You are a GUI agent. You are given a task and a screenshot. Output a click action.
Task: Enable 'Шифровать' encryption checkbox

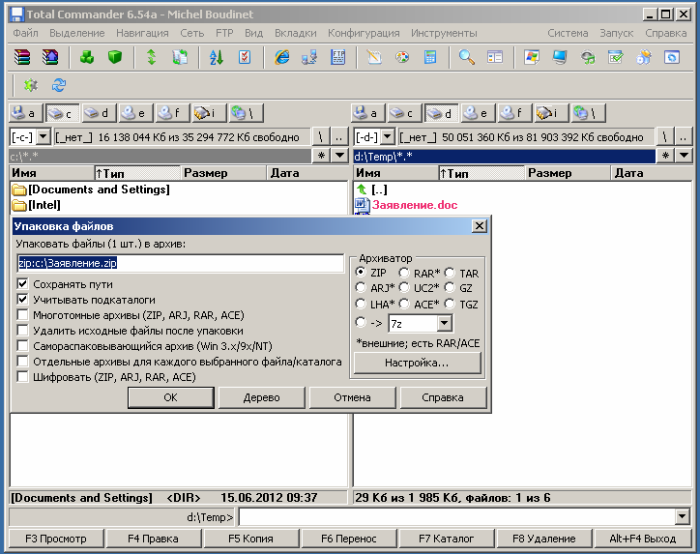pyautogui.click(x=22, y=377)
